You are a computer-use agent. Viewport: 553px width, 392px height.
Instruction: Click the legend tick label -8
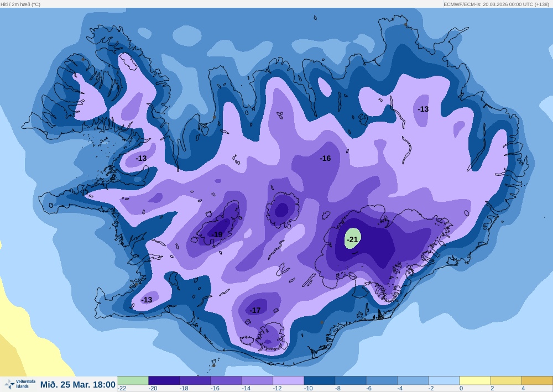pos(338,389)
